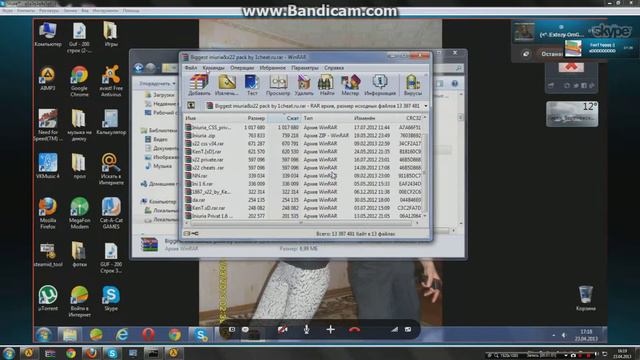Click the Информация (Info) toolbar icon
Image resolution: width=640 pixels, height=360 pixels.
click(x=380, y=85)
